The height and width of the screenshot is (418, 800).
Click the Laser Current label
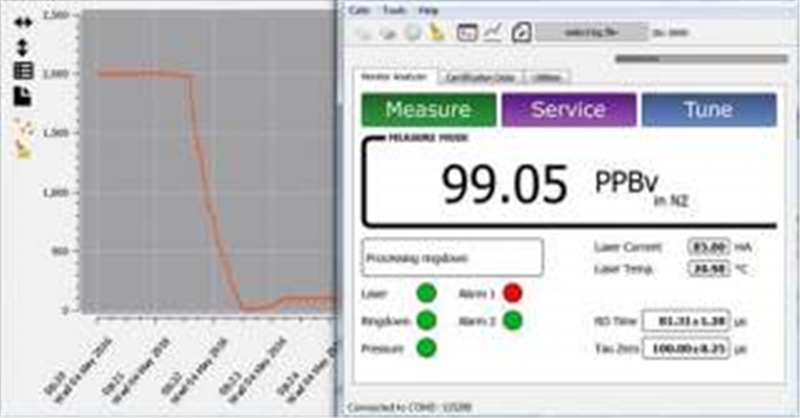click(x=628, y=248)
